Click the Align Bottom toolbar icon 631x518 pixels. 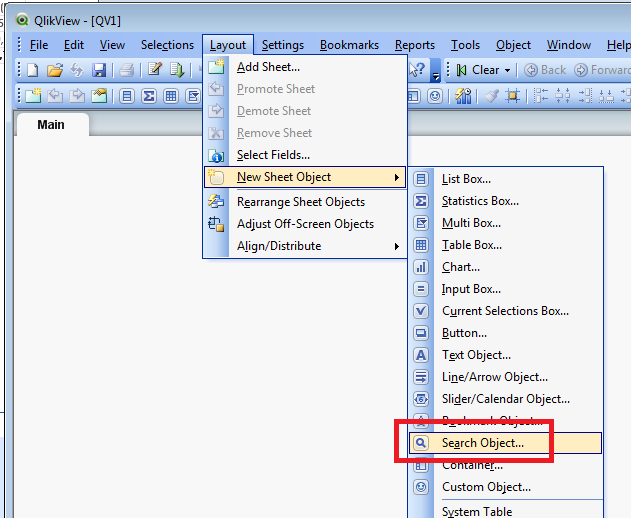(606, 96)
